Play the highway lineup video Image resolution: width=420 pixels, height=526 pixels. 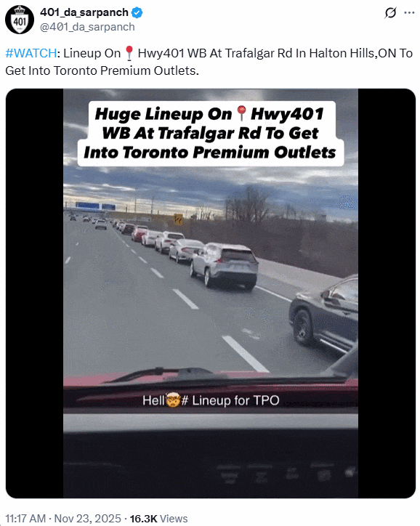coord(211,294)
